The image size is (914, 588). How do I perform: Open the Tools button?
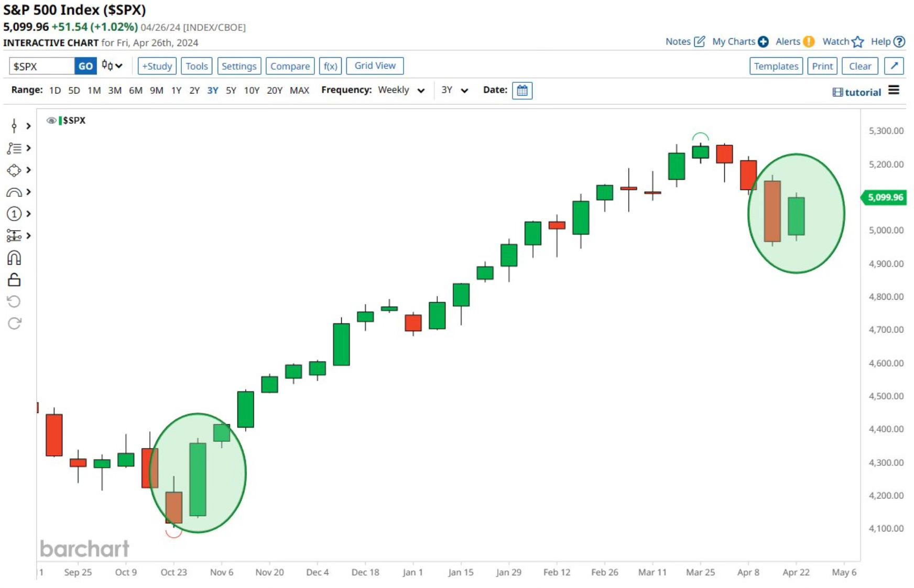(x=197, y=66)
